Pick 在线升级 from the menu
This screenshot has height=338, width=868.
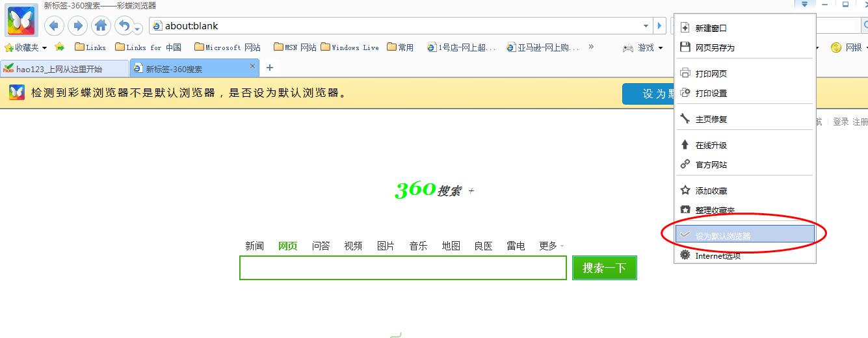pyautogui.click(x=745, y=145)
